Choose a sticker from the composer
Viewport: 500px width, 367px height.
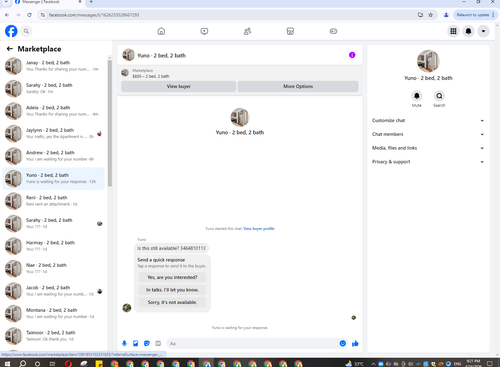(147, 343)
